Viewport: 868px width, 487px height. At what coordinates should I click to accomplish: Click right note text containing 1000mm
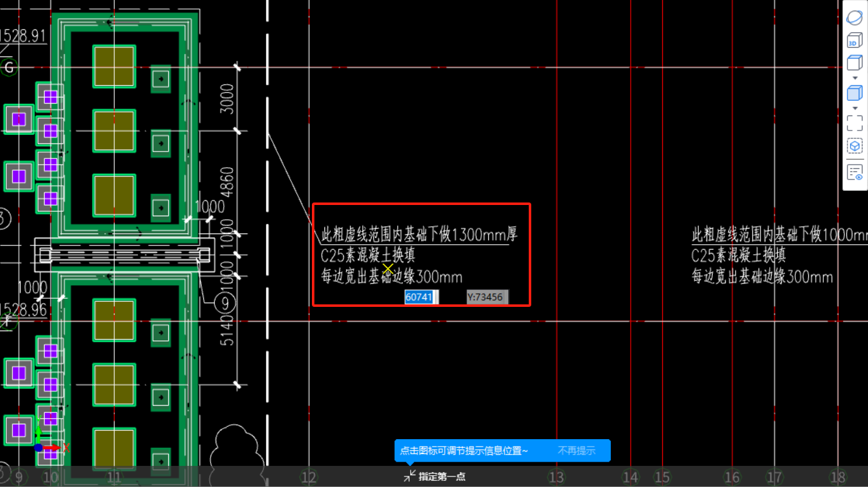[x=780, y=235]
